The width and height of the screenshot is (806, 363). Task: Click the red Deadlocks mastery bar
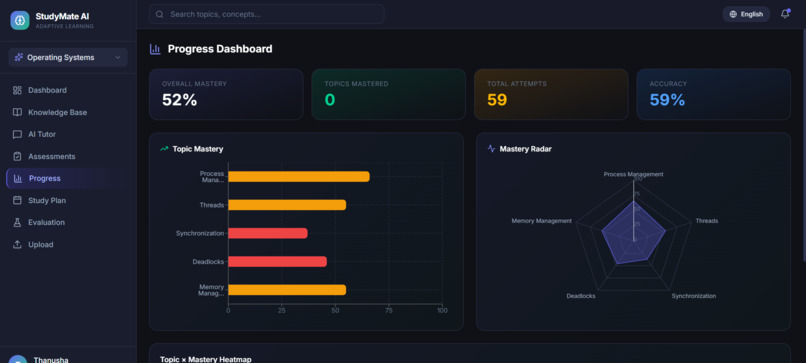point(278,262)
